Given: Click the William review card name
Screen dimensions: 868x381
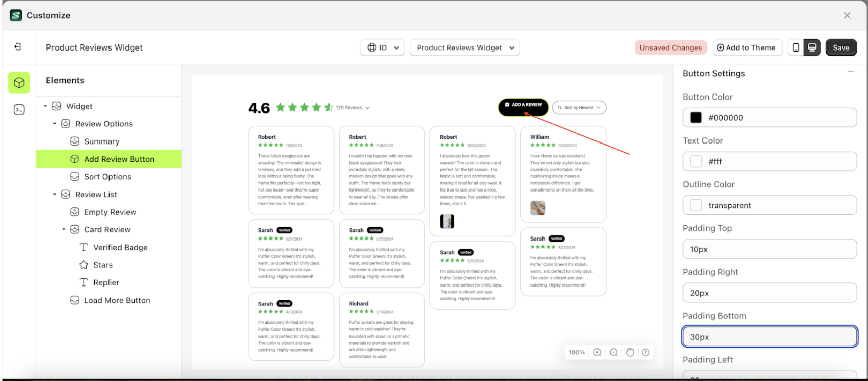Looking at the screenshot, I should click(x=539, y=137).
